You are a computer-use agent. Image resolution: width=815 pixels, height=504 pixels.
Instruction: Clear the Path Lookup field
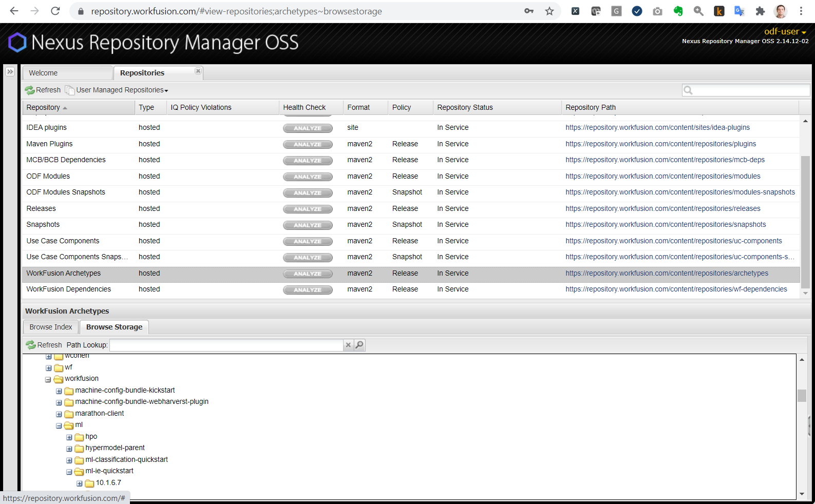click(x=348, y=345)
